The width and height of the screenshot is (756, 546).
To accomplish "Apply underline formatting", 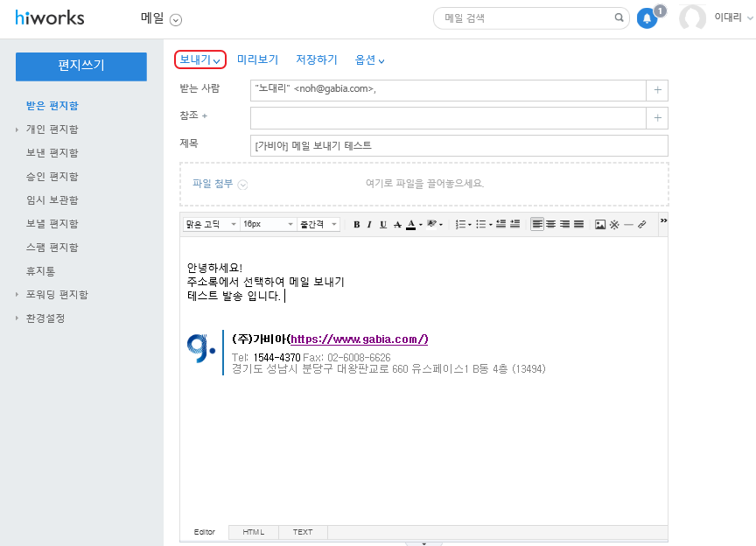I will (382, 225).
